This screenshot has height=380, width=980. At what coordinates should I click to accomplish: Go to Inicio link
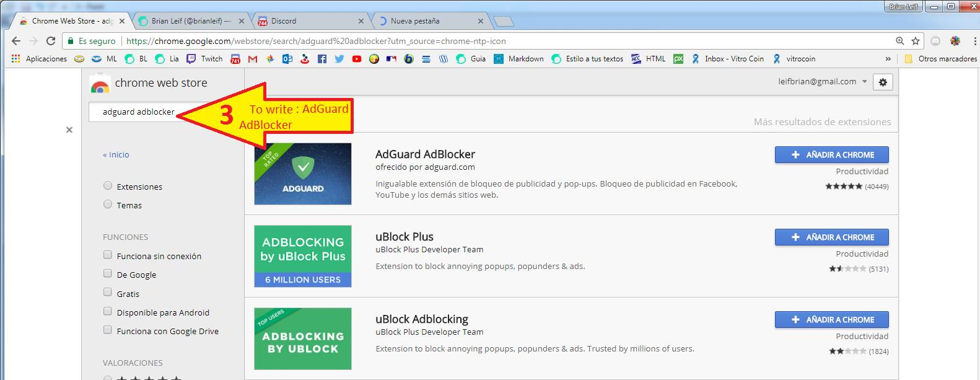[116, 155]
